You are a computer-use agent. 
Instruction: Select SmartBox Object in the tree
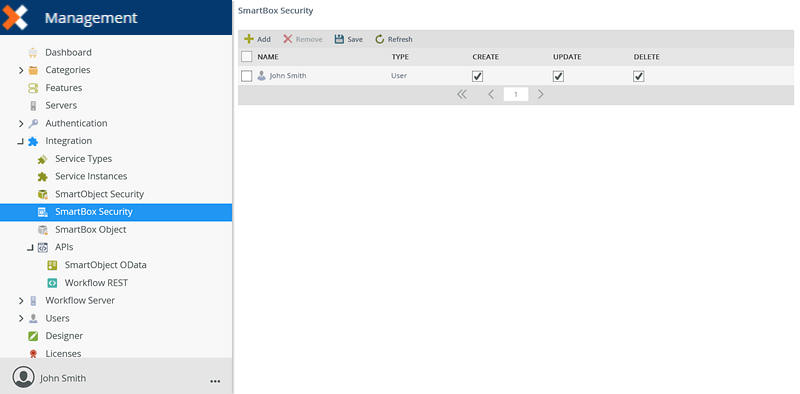click(x=91, y=230)
